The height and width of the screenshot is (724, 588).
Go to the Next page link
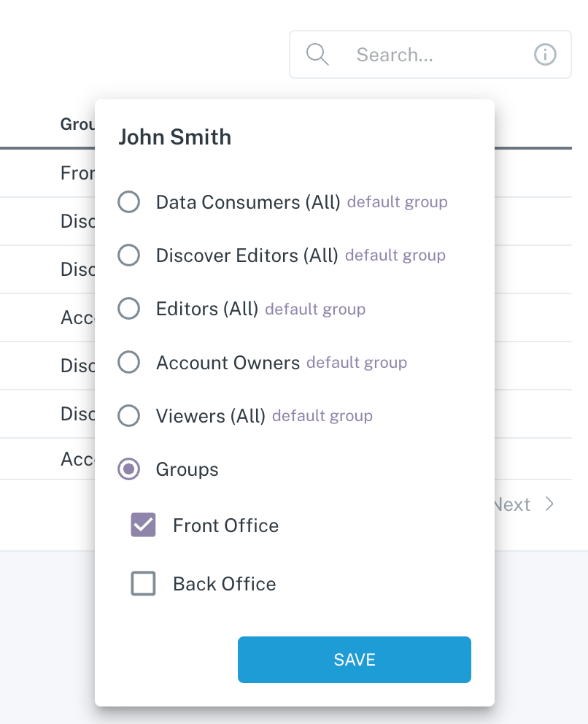click(x=512, y=504)
